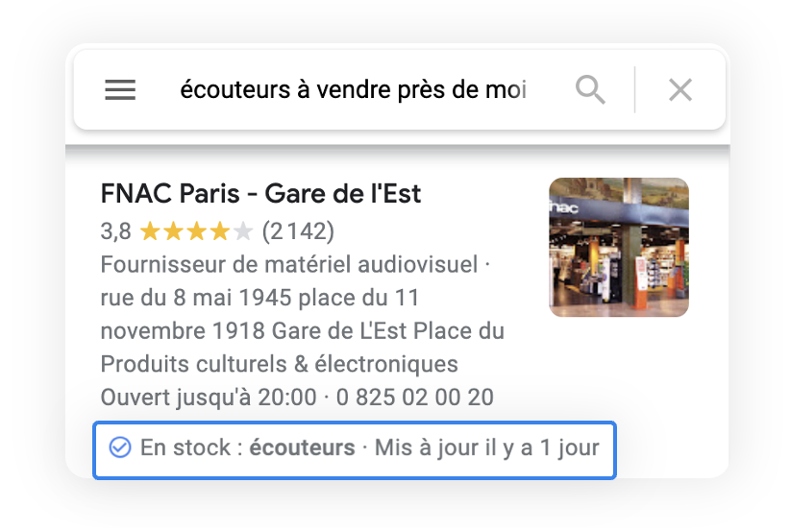Click the blue 'En stock' checkmark icon
This screenshot has width=790, height=532.
click(x=120, y=447)
